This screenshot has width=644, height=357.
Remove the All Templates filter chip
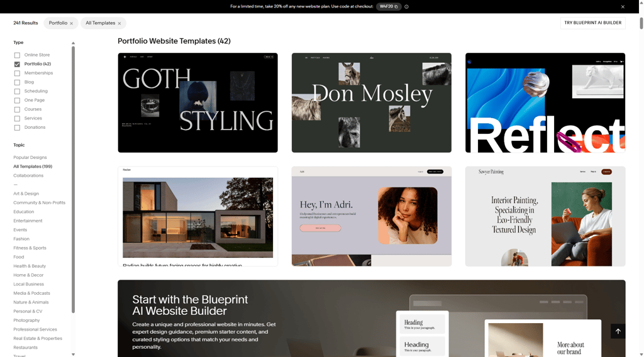(119, 23)
